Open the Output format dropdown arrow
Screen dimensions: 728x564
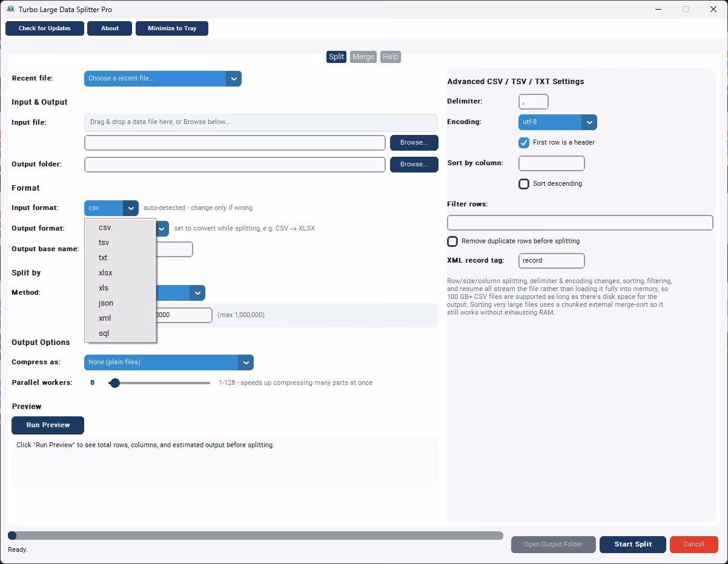[x=162, y=229]
